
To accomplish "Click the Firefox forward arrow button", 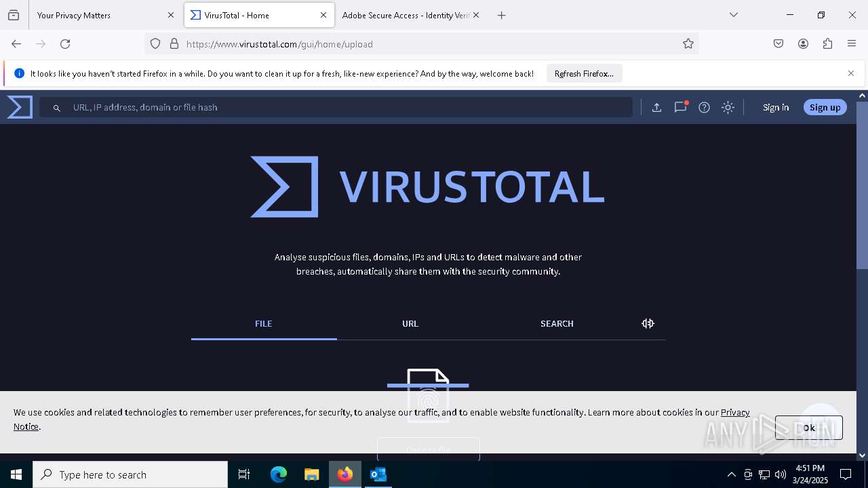I will 41,44.
